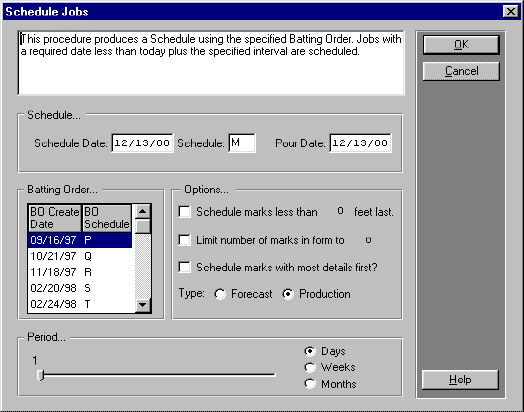This screenshot has height=412, width=524.
Task: Close the Schedule Jobs dialog
Action: [x=510, y=12]
